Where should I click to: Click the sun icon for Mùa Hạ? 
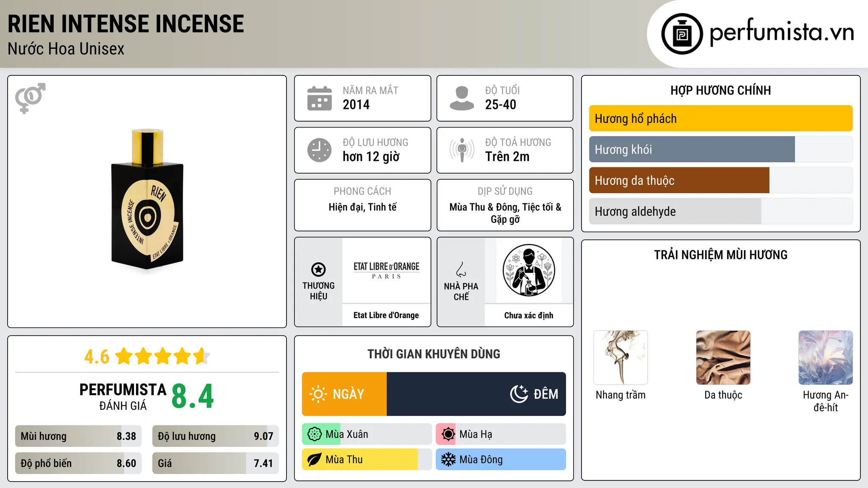click(448, 434)
